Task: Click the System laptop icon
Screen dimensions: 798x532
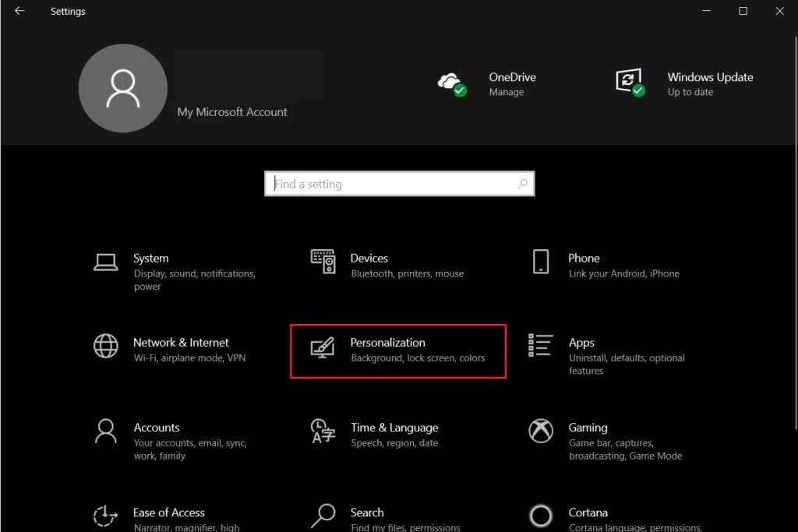Action: (x=106, y=262)
